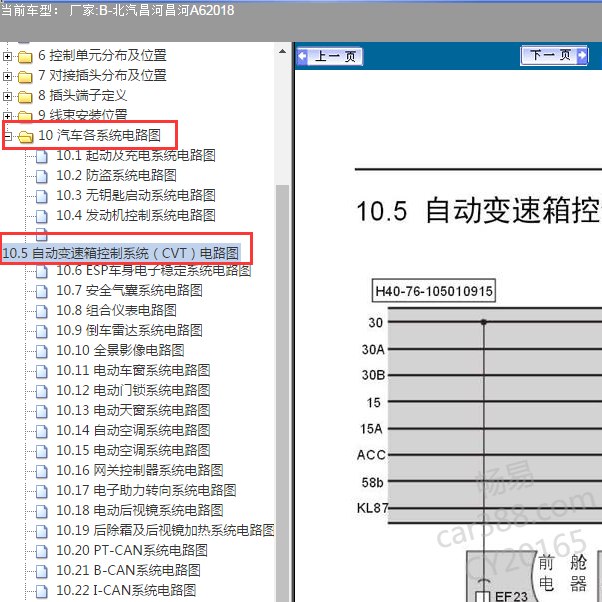Expand the 9 线束安装位置 folder
The image size is (602, 602).
(x=7, y=116)
